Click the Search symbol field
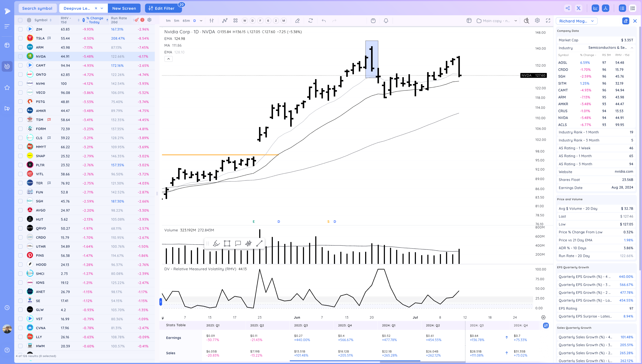642x364 pixels. coord(37,8)
